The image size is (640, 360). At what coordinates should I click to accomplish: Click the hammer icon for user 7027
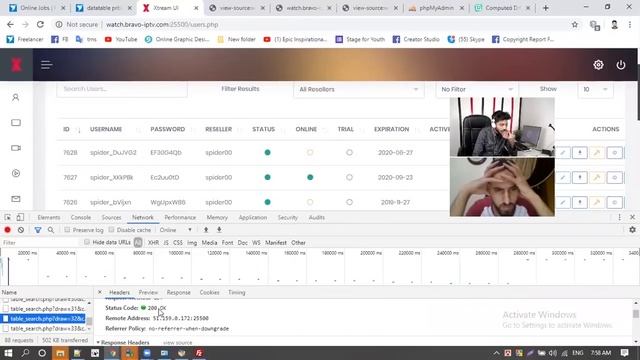[x=597, y=178]
